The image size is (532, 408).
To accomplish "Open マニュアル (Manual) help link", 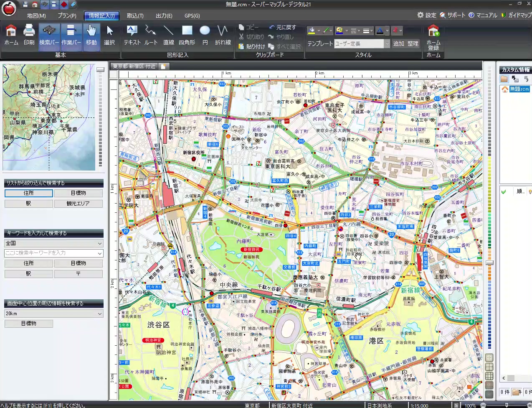I will pyautogui.click(x=483, y=15).
